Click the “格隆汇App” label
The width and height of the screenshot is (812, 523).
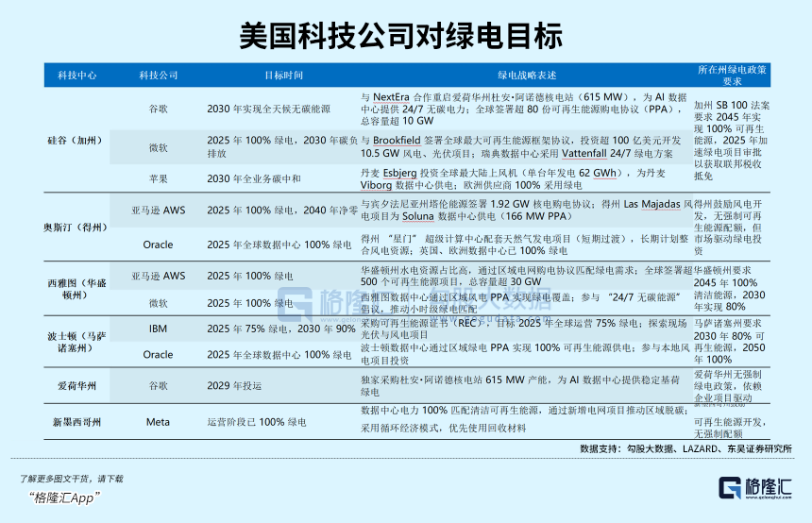click(x=63, y=498)
